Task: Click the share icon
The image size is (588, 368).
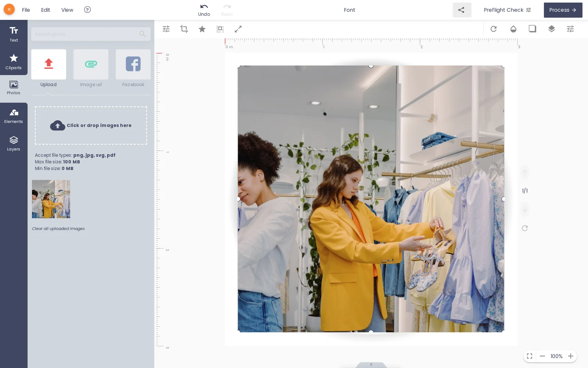Action: click(x=462, y=10)
